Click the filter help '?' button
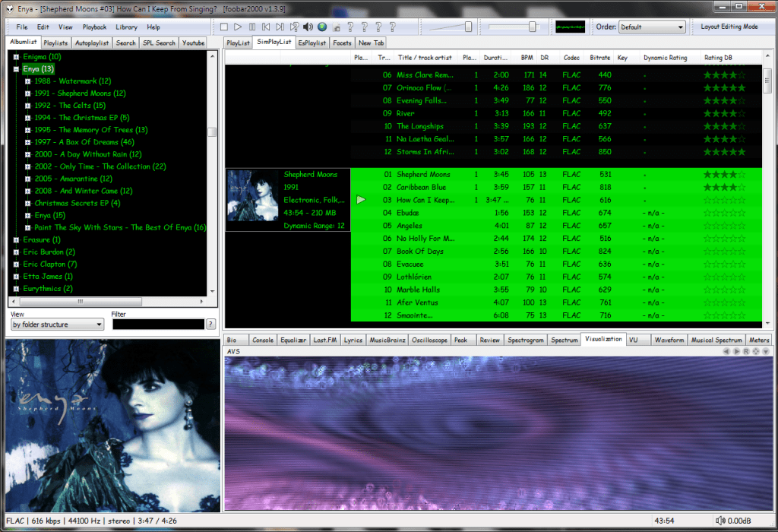The width and height of the screenshot is (778, 532). pyautogui.click(x=210, y=325)
